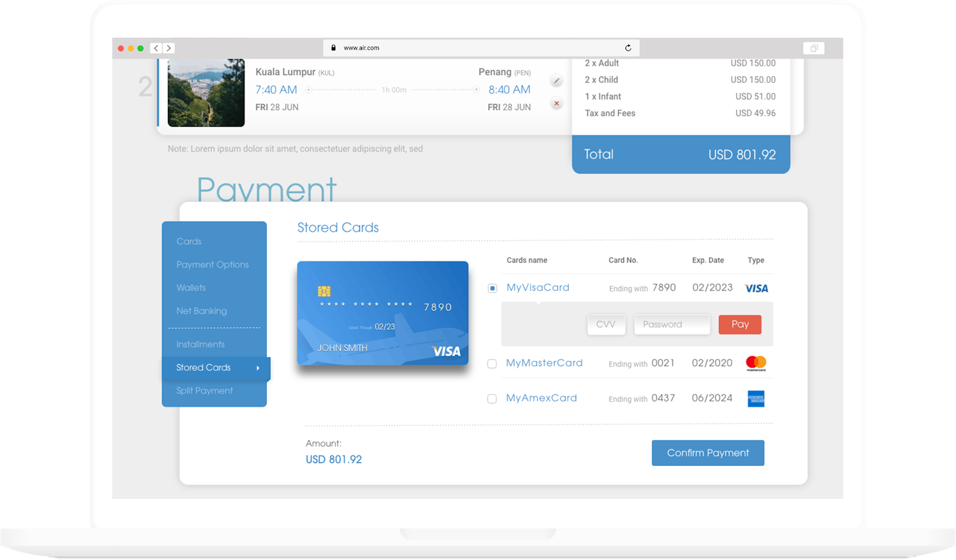This screenshot has width=956, height=560.
Task: Select Split Payment in the sidebar
Action: [204, 391]
